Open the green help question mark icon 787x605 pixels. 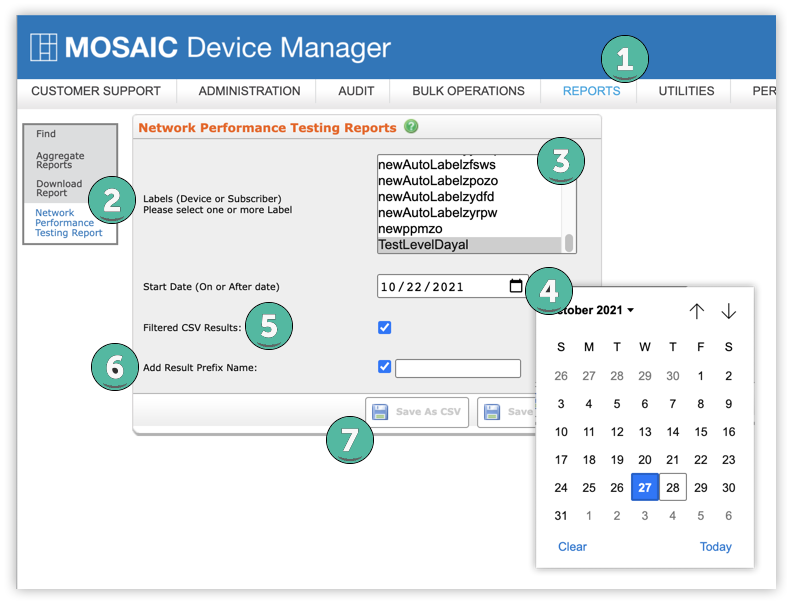[x=411, y=127]
